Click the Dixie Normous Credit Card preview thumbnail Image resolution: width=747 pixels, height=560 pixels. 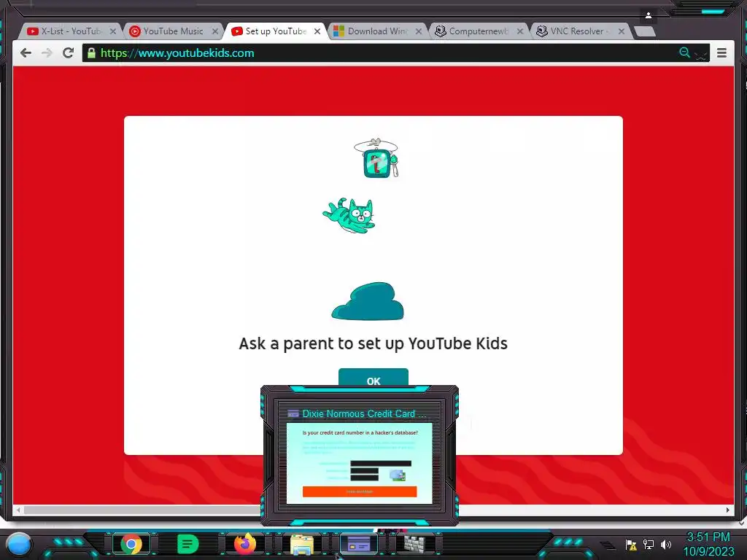point(360,463)
